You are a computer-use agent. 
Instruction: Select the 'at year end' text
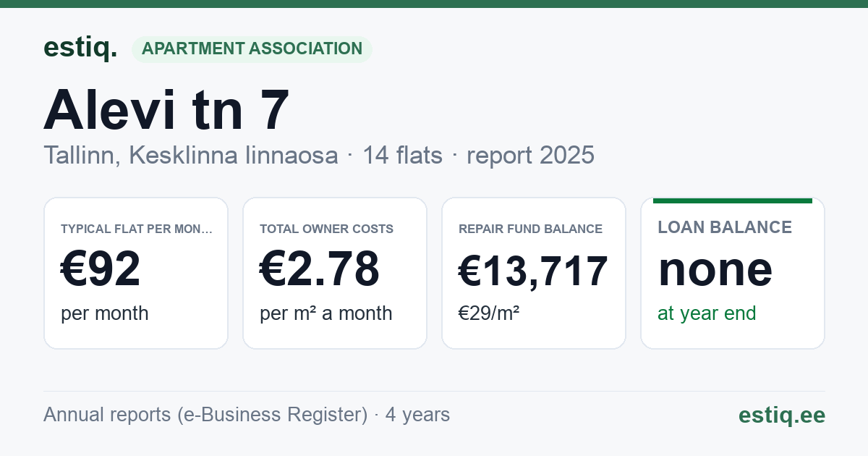click(707, 313)
